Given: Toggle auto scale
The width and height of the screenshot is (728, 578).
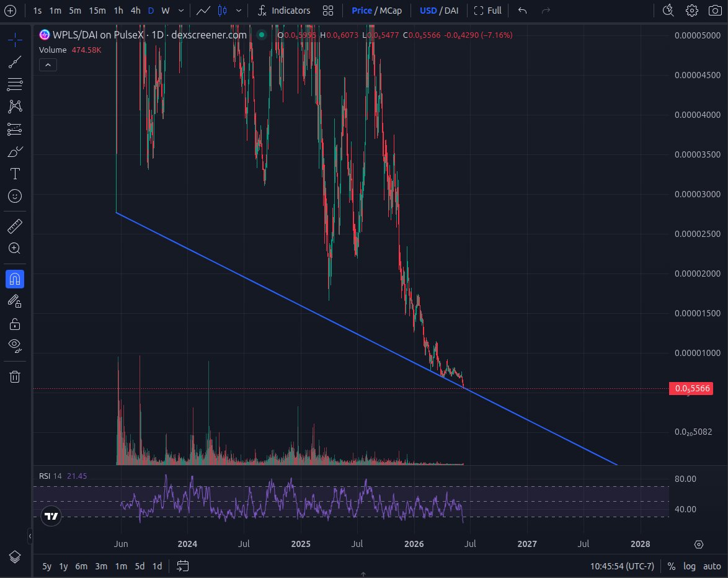Looking at the screenshot, I should (x=712, y=566).
